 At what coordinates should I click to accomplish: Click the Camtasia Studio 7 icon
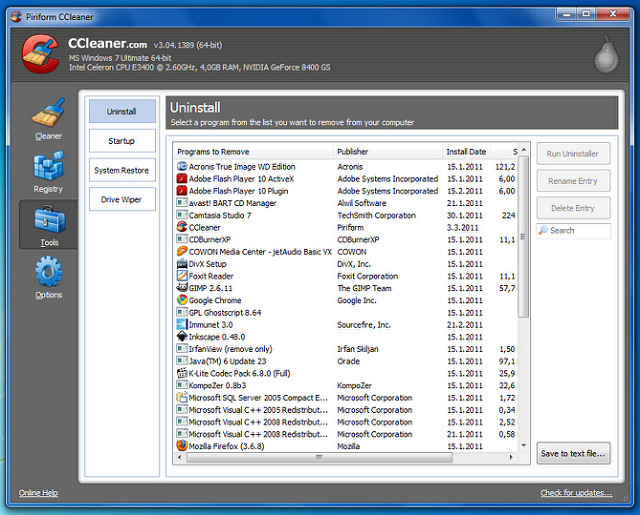[182, 215]
